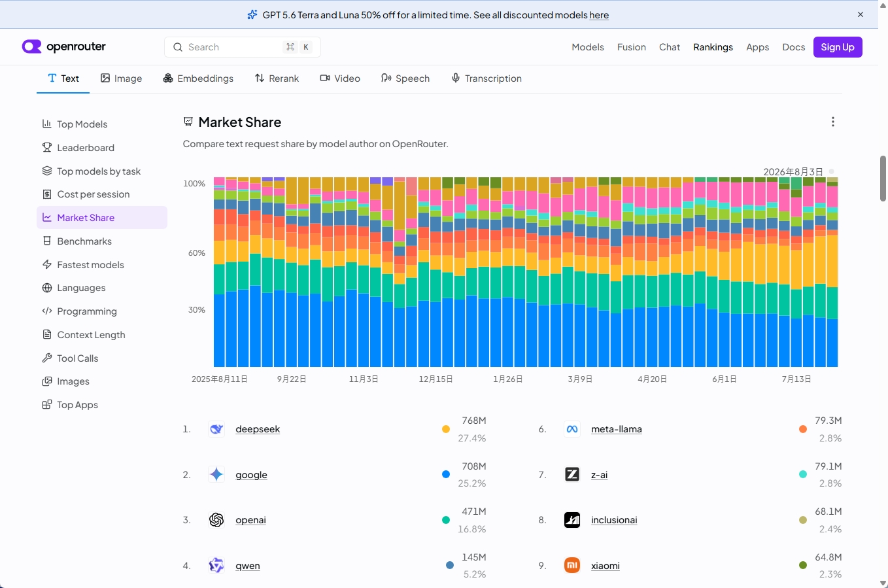Click deepseek's yellow color dot
The image size is (888, 588).
pos(446,429)
